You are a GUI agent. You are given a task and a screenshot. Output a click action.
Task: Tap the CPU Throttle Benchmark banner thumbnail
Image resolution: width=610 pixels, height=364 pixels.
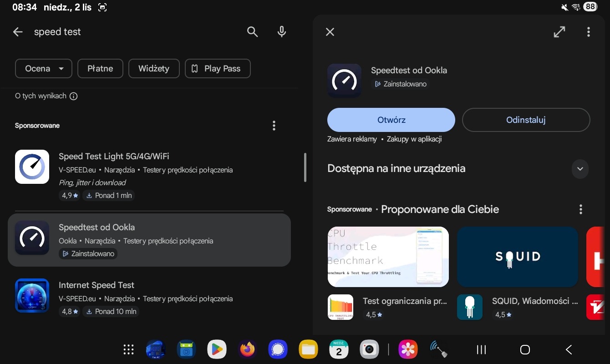[388, 257]
